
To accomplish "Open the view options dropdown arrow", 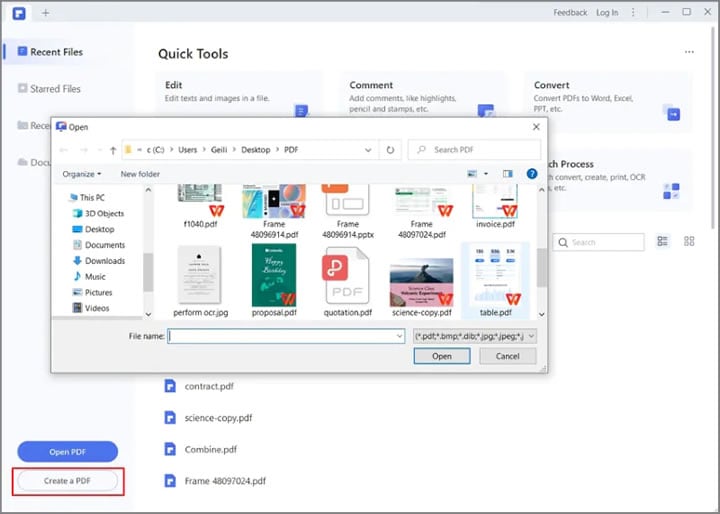I will click(486, 174).
